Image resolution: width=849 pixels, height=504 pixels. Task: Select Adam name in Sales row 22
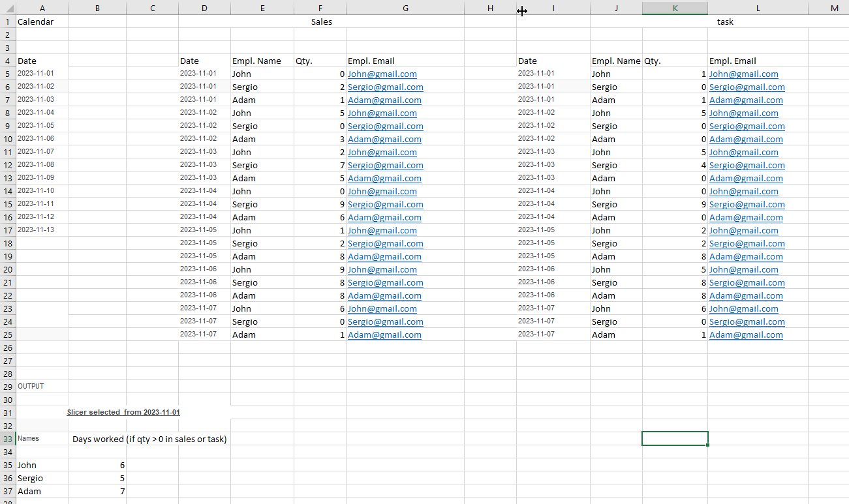pos(262,295)
